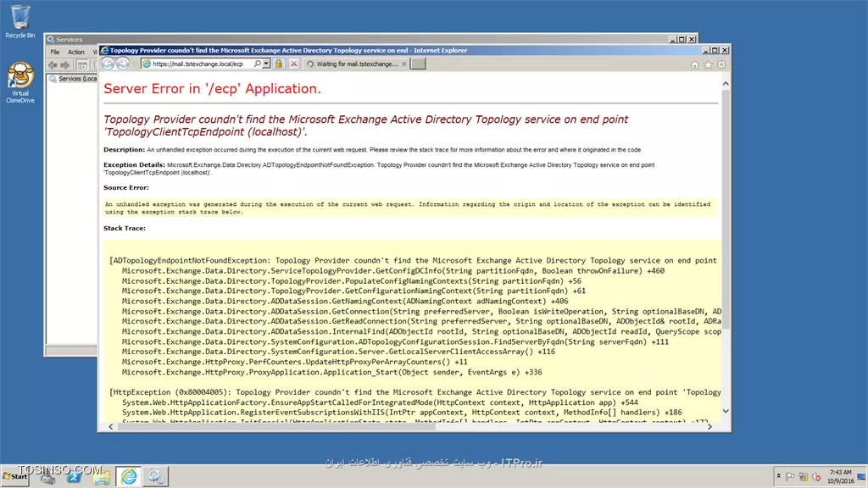Switch to Services on the taskbar
The height and width of the screenshot is (488, 868).
click(155, 476)
